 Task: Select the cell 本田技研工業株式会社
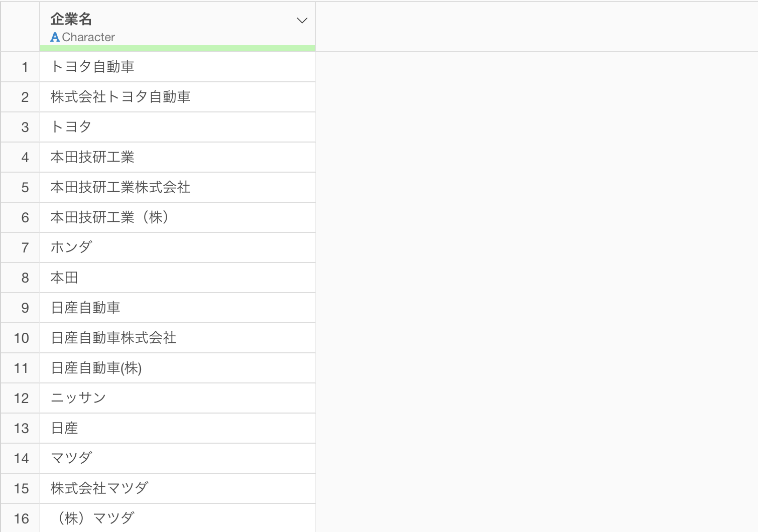point(120,187)
